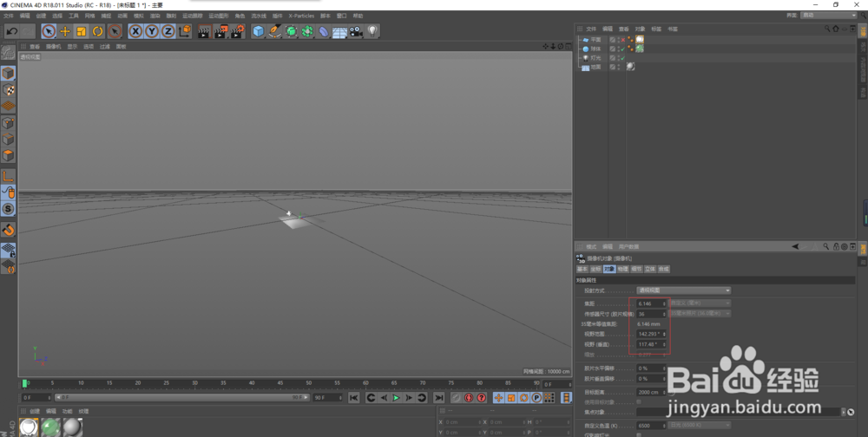Click Render View clapperboard icon
Screen dimensions: 868x437
(x=204, y=31)
